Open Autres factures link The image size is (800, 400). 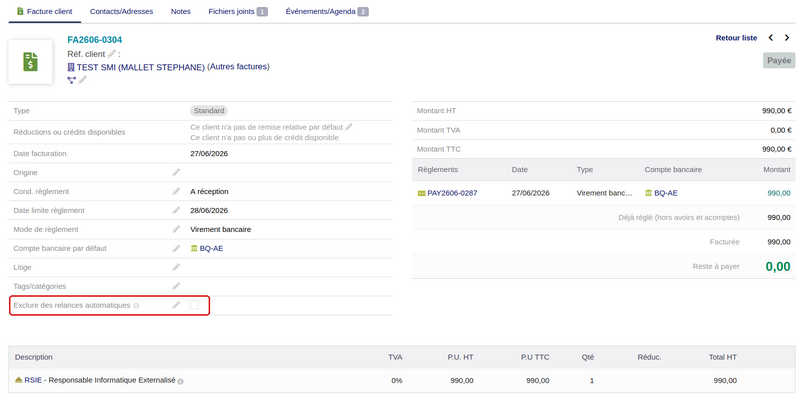tap(238, 66)
